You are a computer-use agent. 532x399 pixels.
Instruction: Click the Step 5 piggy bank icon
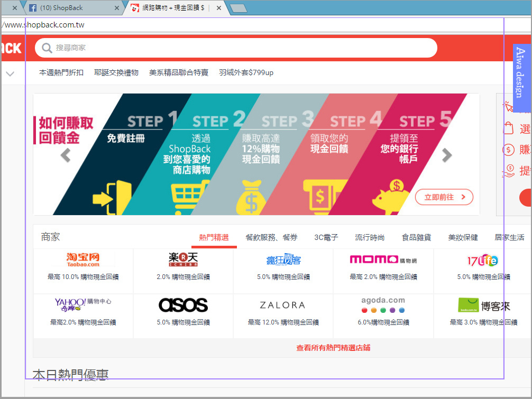391,197
